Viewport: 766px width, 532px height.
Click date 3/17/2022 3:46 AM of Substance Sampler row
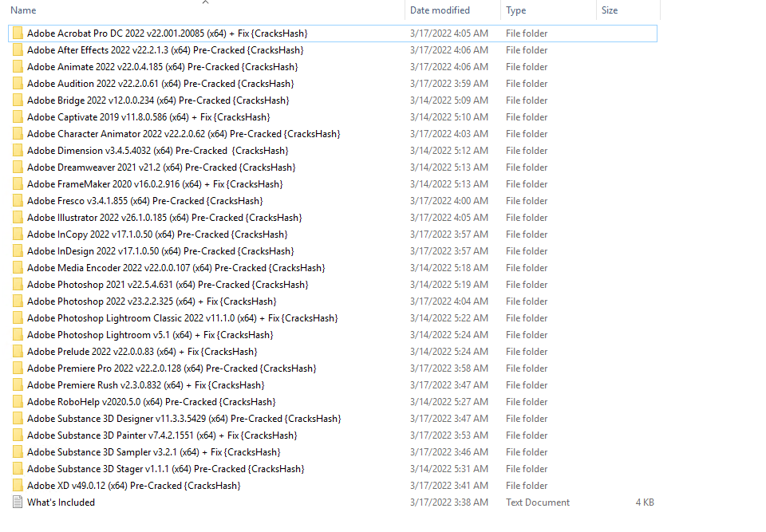449,452
